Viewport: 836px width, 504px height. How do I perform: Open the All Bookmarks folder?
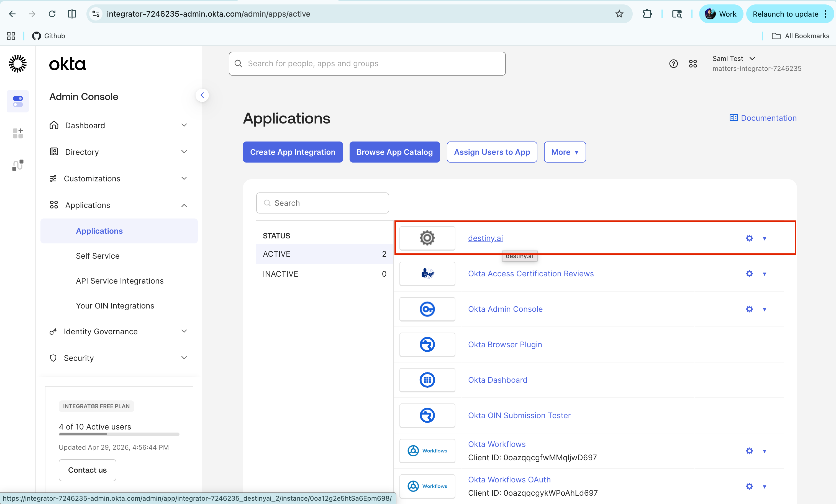(x=800, y=36)
